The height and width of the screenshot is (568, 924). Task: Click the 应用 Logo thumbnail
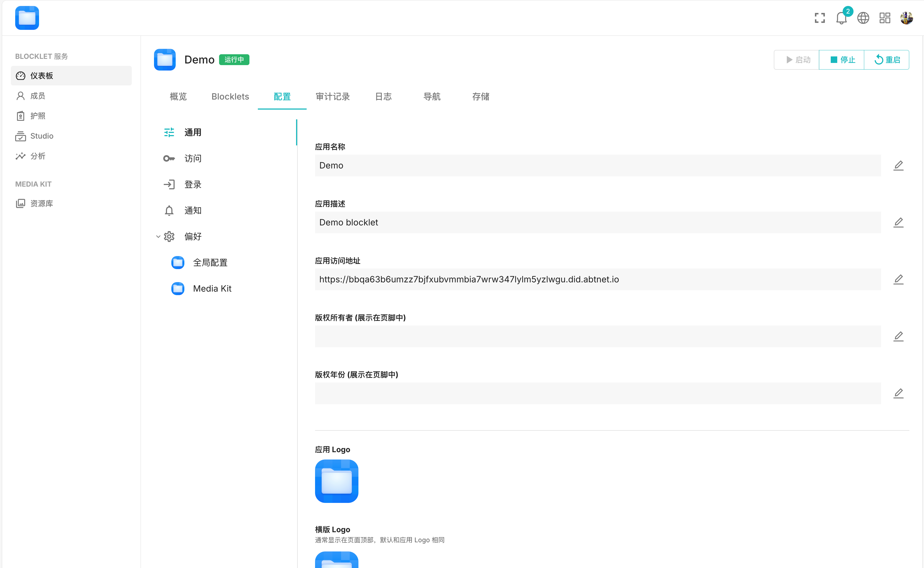pos(336,481)
